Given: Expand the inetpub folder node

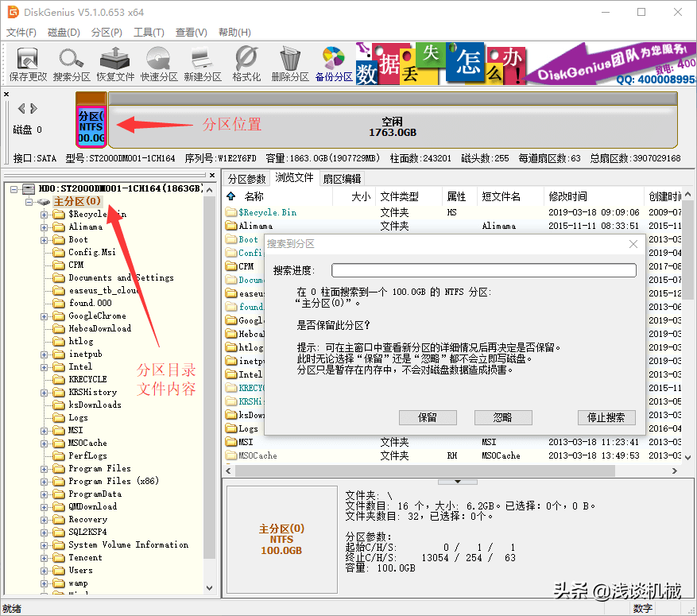Looking at the screenshot, I should (44, 354).
